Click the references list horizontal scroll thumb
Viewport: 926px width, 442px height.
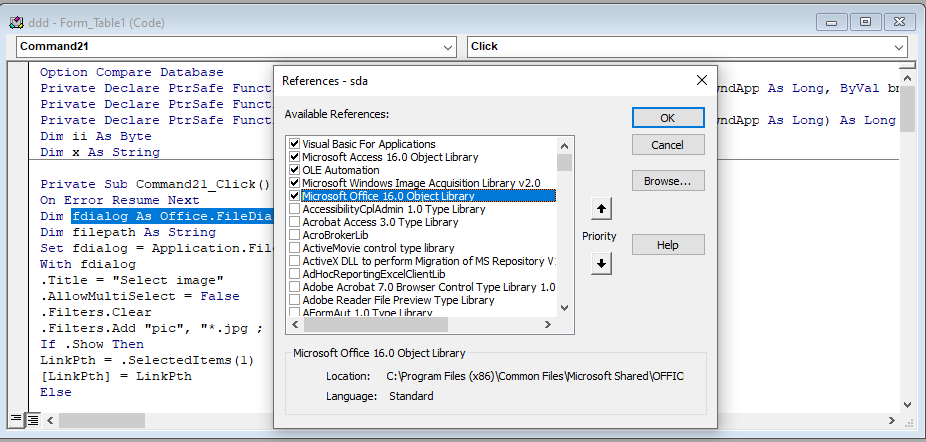(375, 324)
